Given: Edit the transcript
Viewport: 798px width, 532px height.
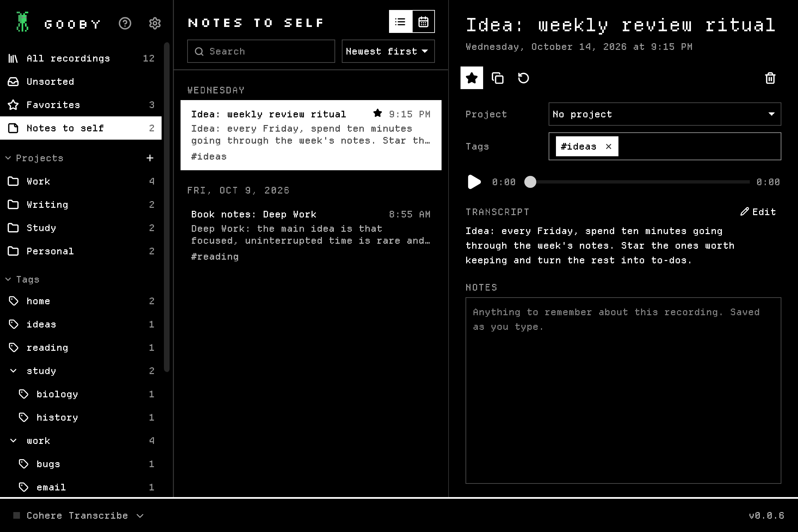Looking at the screenshot, I should coord(758,212).
